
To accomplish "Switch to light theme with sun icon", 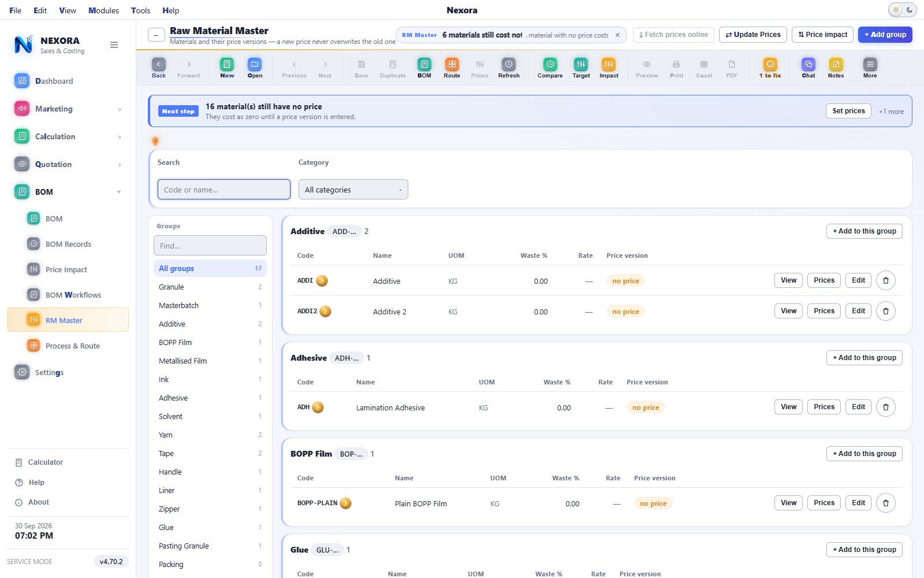I will (x=896, y=10).
